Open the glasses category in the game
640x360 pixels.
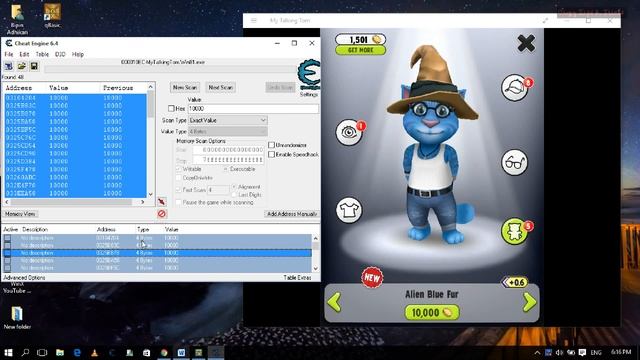pos(514,162)
